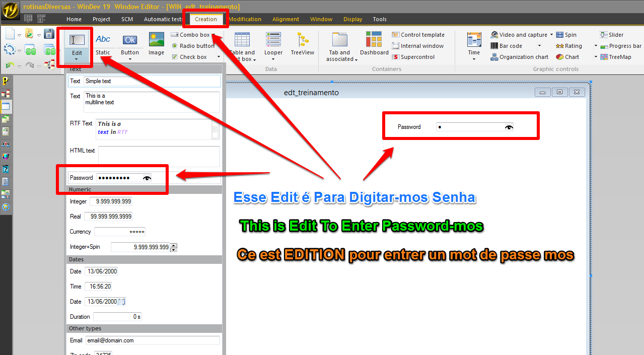The width and height of the screenshot is (644, 355).
Task: Open the Home ribbon tab
Action: [74, 19]
